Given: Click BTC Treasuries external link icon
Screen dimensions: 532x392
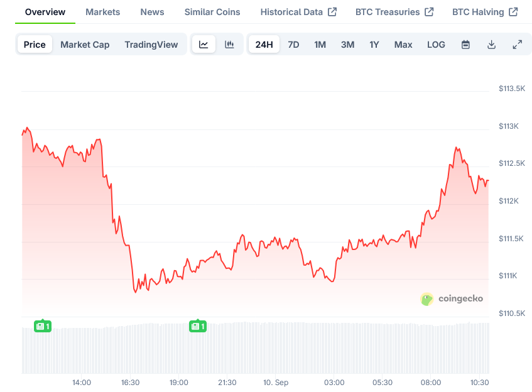Looking at the screenshot, I should 429,12.
